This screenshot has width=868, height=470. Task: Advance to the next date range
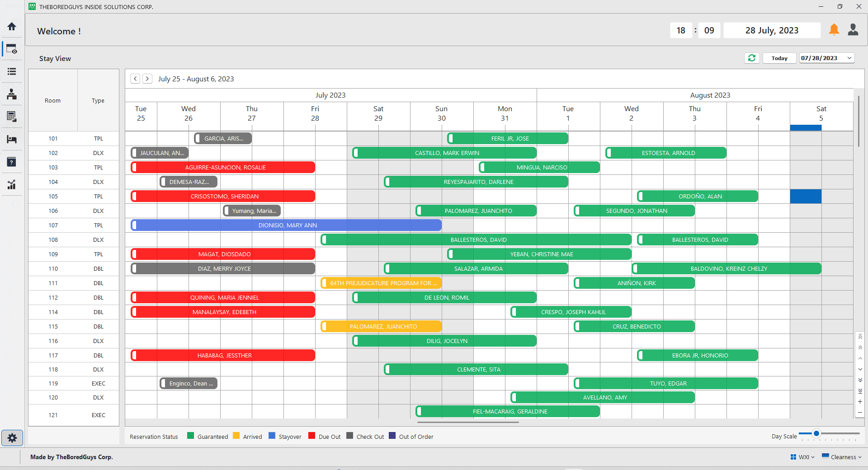(147, 79)
